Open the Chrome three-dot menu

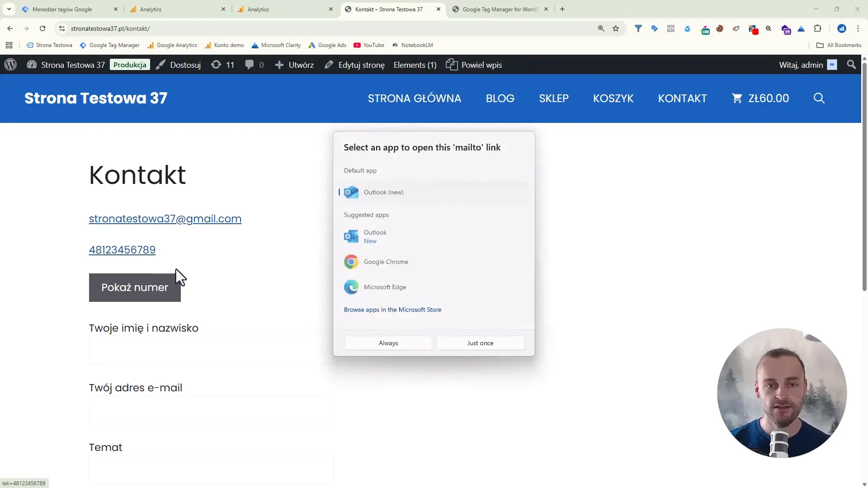click(x=858, y=28)
